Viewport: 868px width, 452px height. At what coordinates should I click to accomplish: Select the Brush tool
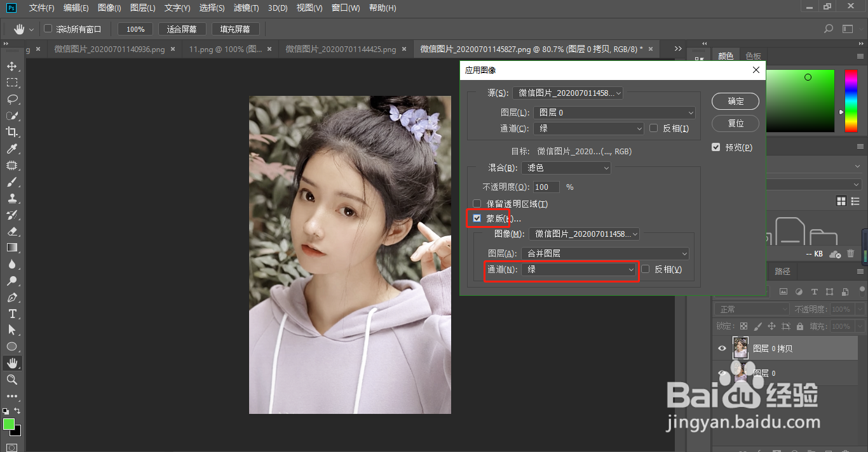[11, 182]
